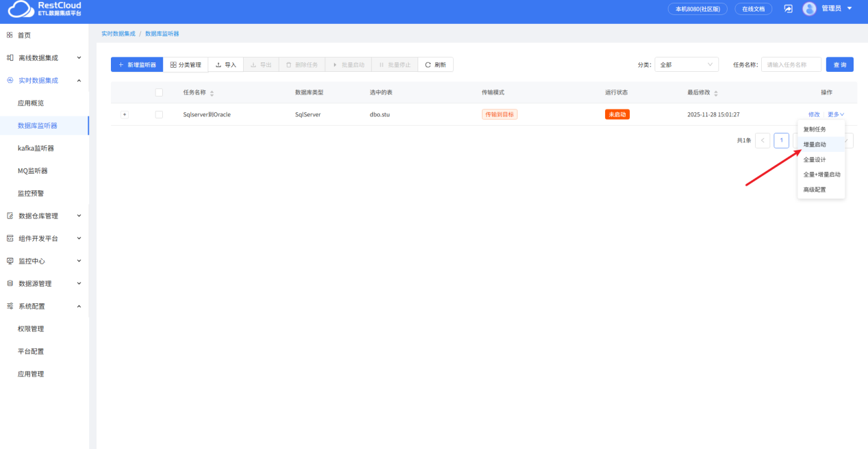Choose 全量+增量启动 from the dropdown menu
Viewport: 868px width, 449px height.
tap(821, 175)
